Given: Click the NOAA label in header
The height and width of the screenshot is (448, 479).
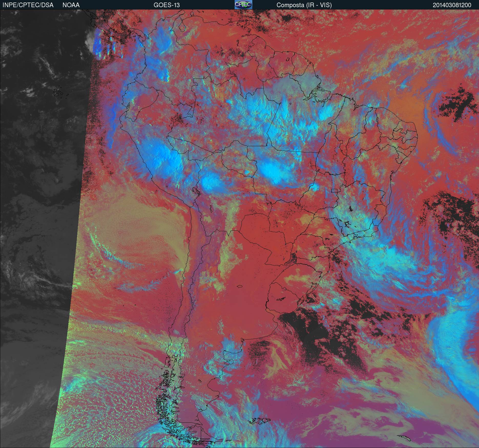Looking at the screenshot, I should tap(71, 5).
